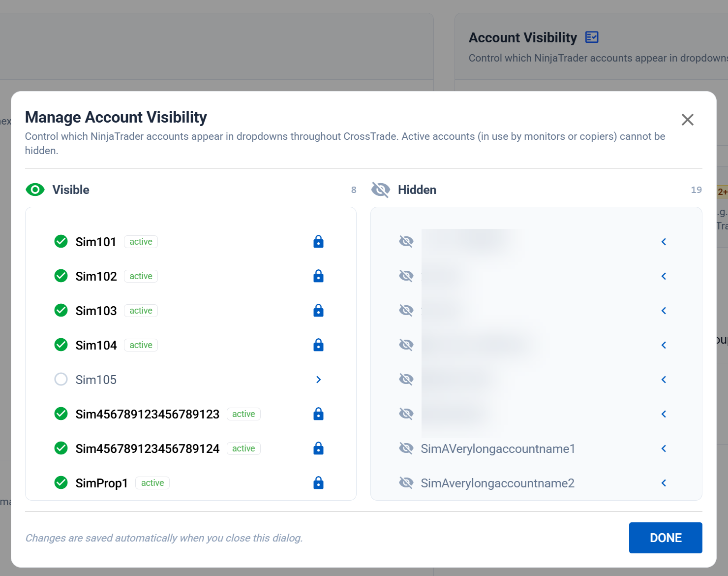Select the lock icon next to SimProp1
Image resolution: width=728 pixels, height=576 pixels.
pyautogui.click(x=318, y=483)
